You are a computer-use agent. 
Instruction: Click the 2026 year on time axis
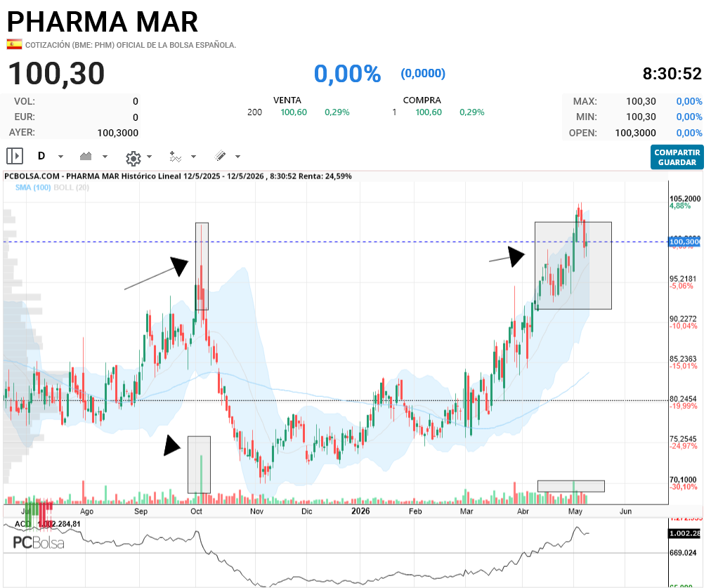tap(361, 511)
